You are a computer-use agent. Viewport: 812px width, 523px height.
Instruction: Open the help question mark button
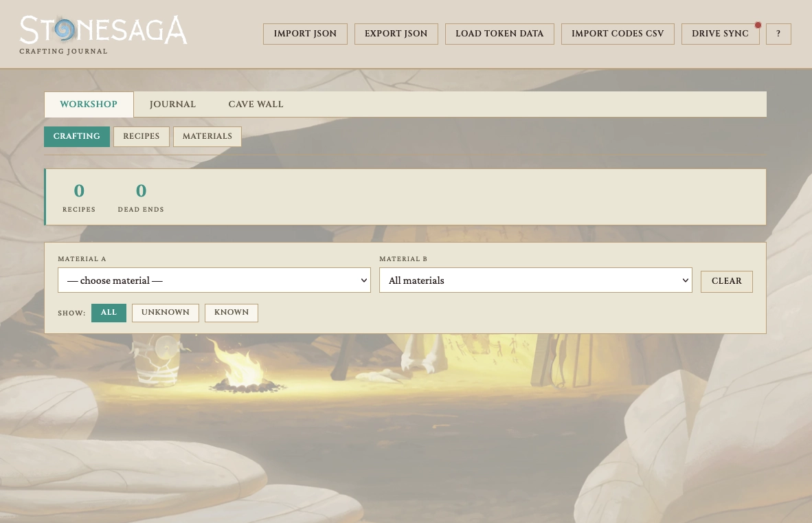click(x=778, y=34)
